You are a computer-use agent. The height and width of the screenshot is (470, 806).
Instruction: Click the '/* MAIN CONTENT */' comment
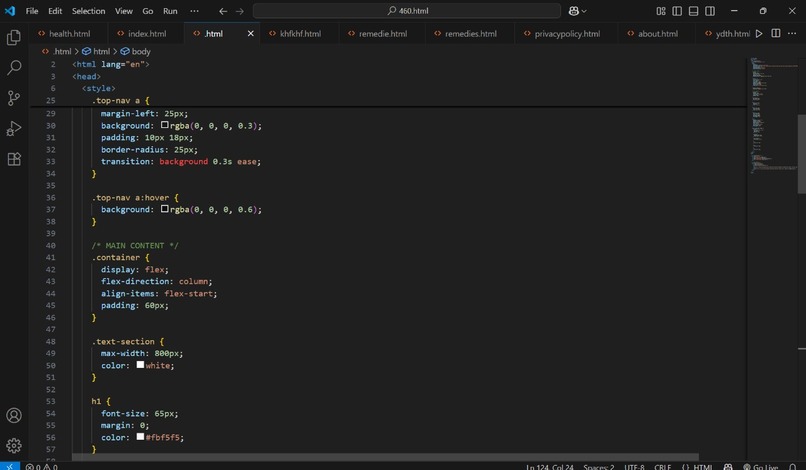135,245
